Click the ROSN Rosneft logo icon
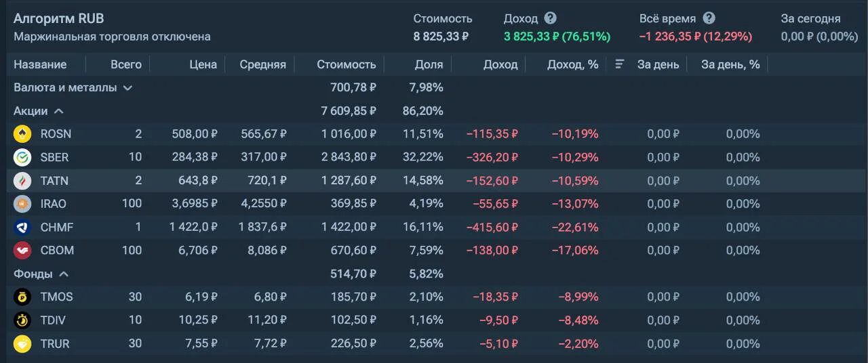This screenshot has width=868, height=363. pyautogui.click(x=22, y=134)
